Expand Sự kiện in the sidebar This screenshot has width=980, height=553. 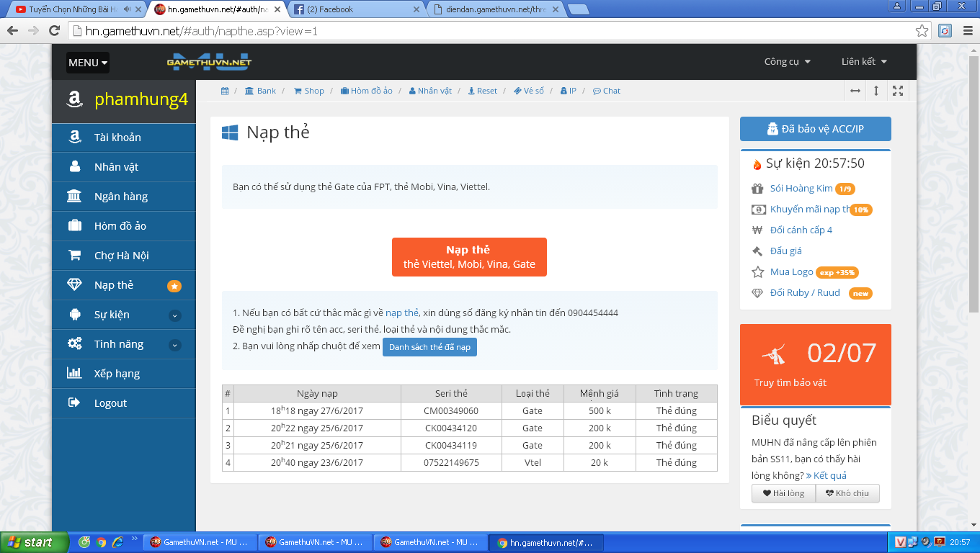pos(174,315)
